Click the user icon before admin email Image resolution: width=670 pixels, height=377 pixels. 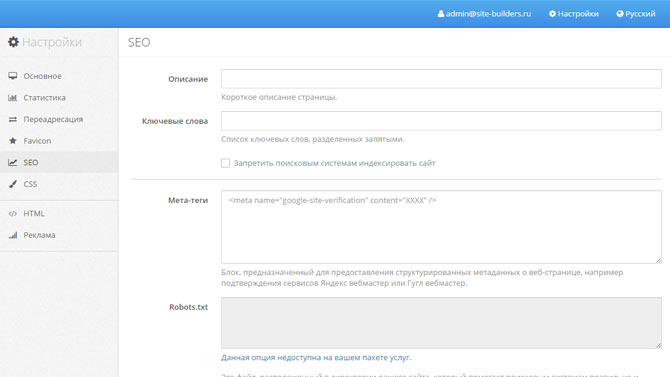tap(441, 14)
